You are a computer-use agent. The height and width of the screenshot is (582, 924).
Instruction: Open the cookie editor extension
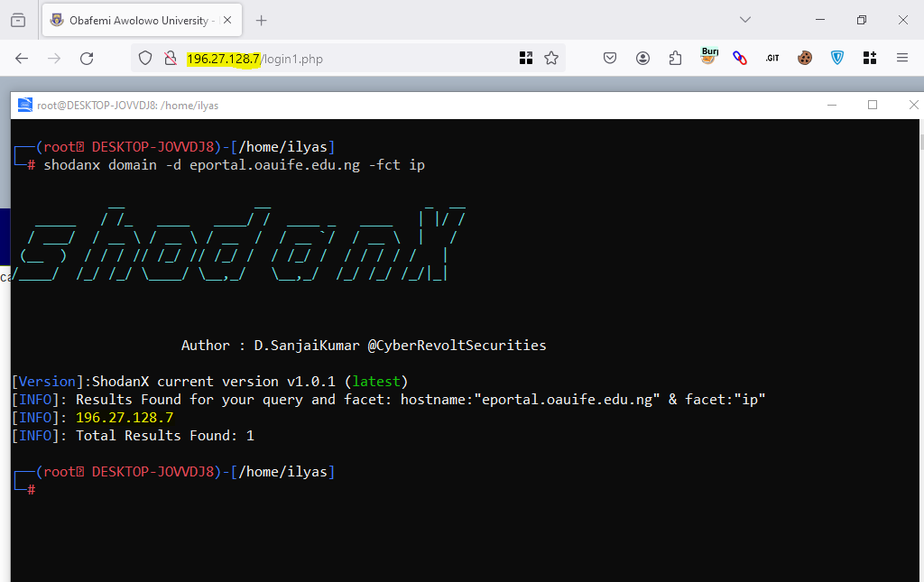[804, 58]
